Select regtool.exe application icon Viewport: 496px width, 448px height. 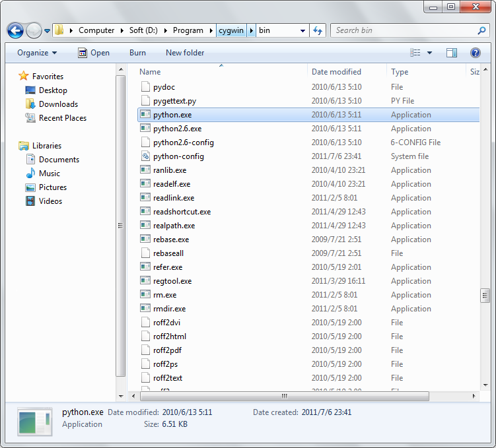pos(145,281)
